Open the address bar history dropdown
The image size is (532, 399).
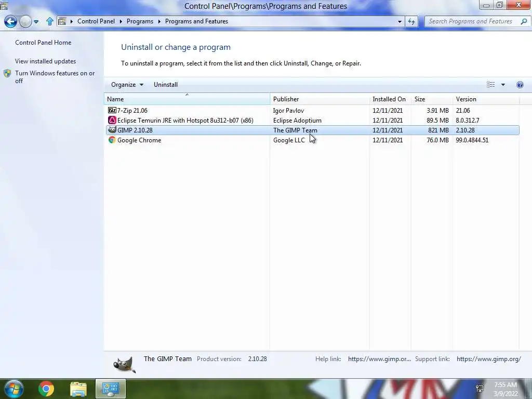coord(400,21)
